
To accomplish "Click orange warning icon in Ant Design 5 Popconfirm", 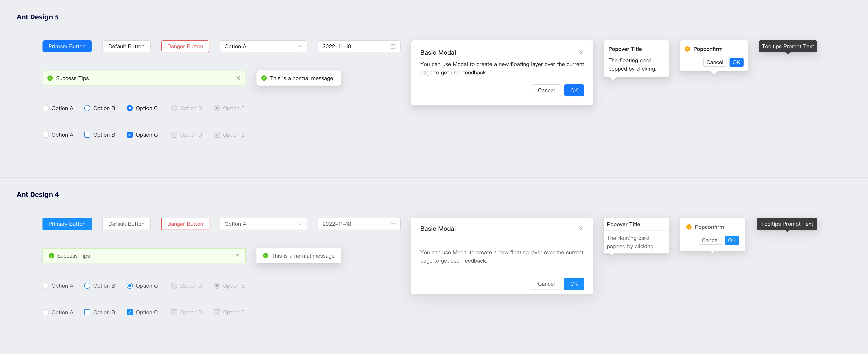I will (x=687, y=49).
